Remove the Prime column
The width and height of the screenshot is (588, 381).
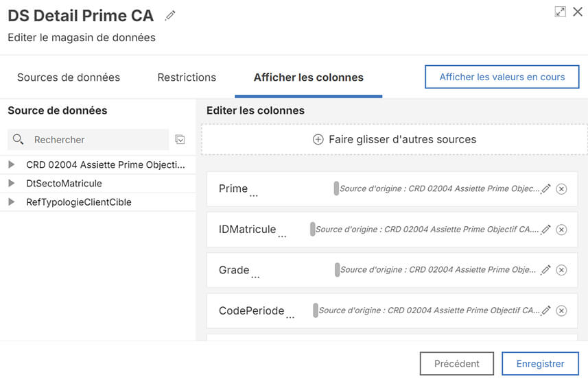(561, 189)
